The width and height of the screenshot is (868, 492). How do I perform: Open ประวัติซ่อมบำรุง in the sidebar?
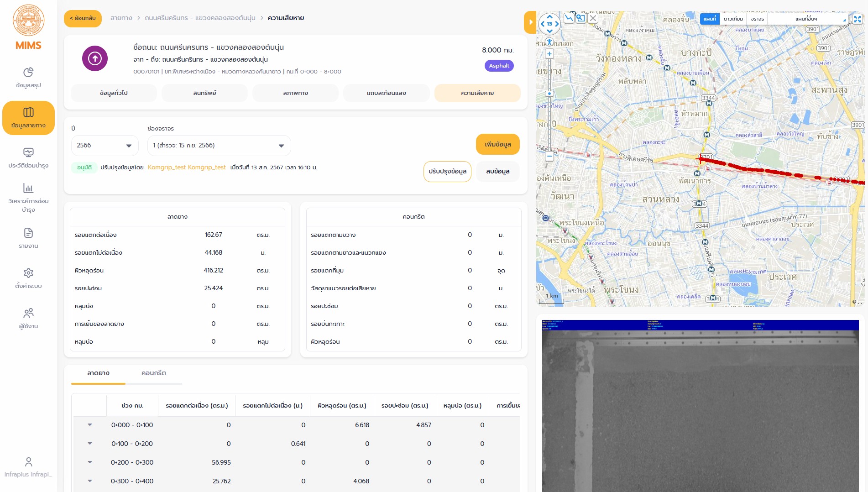click(28, 158)
